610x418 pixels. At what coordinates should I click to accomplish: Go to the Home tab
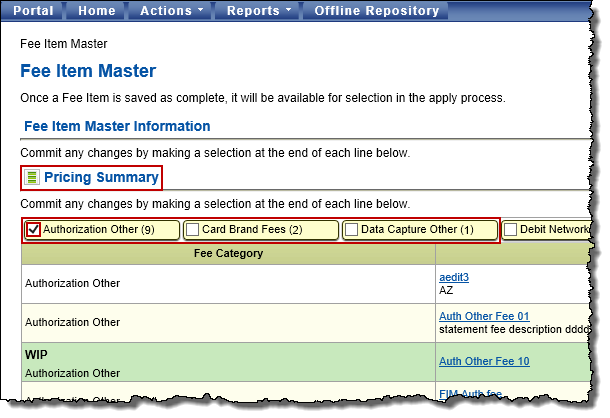97,11
